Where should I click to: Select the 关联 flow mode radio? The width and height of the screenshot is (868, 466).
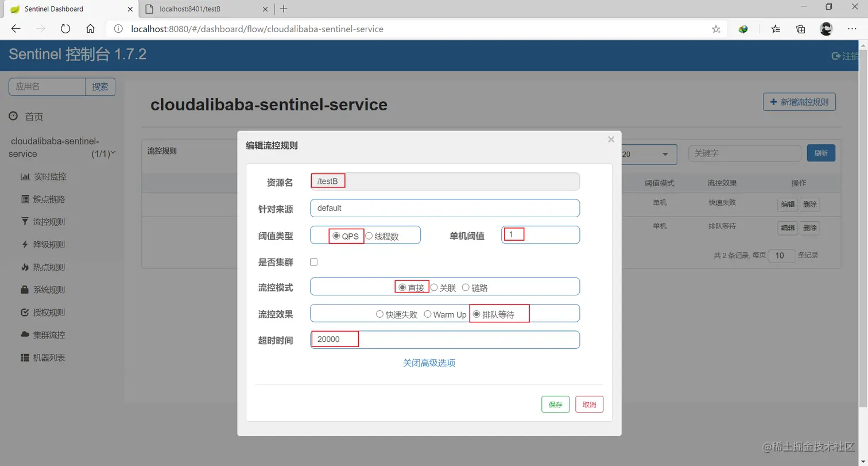click(434, 287)
